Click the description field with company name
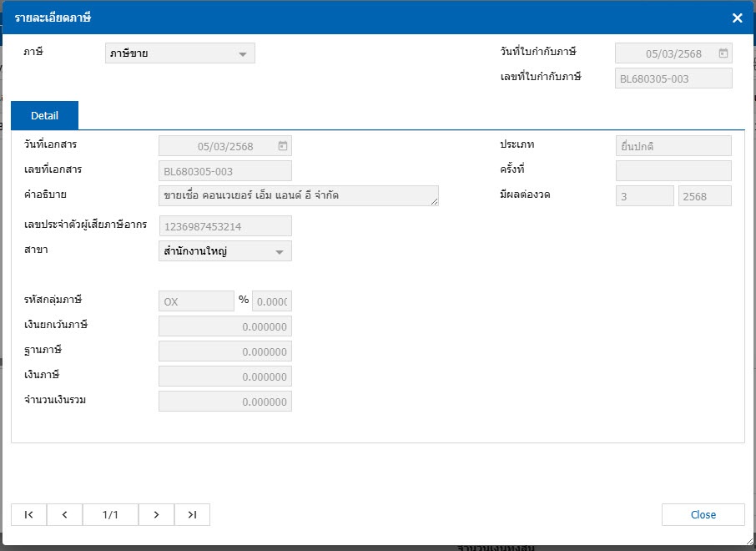This screenshot has height=551, width=756. (298, 196)
